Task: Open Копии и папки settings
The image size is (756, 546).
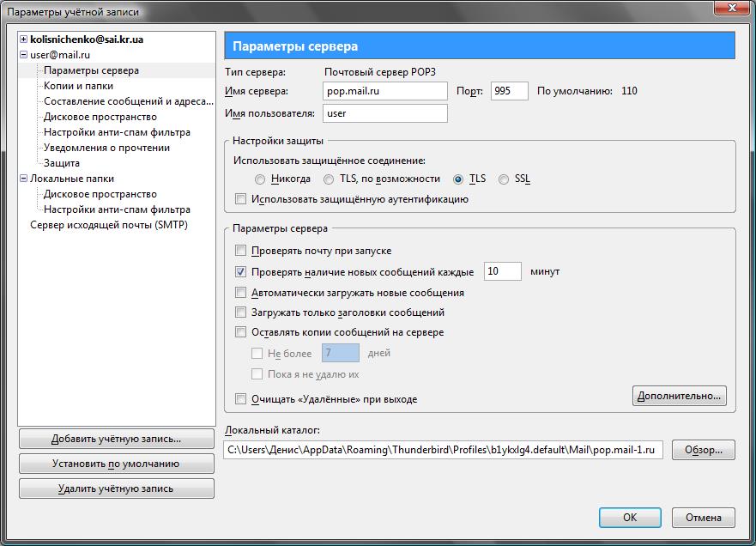Action: (78, 86)
